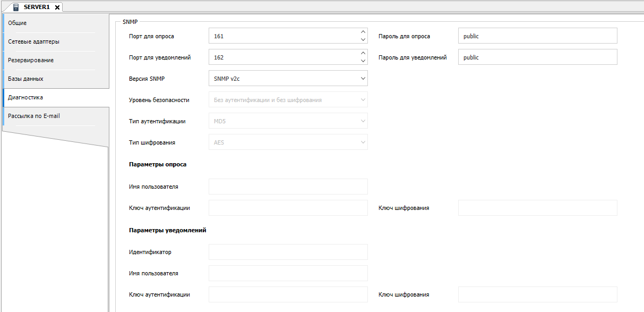Open the Рассылка по E-mail tab

click(56, 116)
